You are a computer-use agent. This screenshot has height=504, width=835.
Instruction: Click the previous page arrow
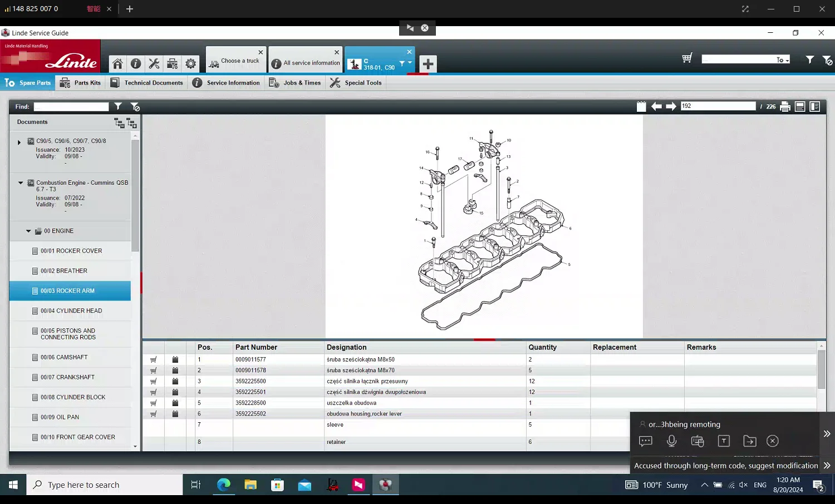656,106
